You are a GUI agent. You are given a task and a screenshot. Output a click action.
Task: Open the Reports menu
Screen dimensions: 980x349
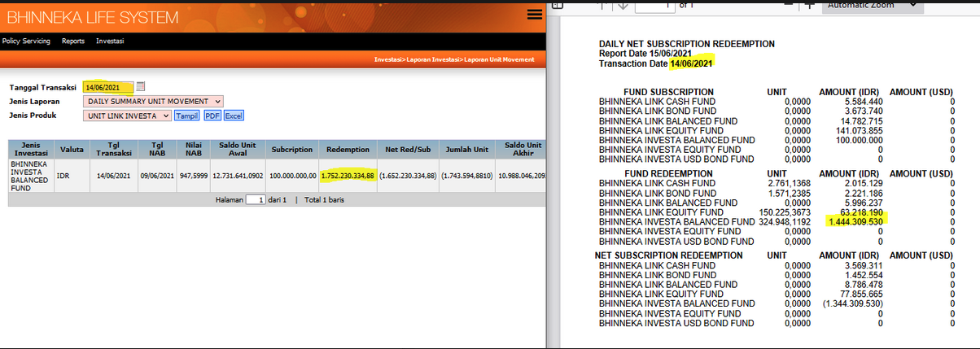coord(72,41)
